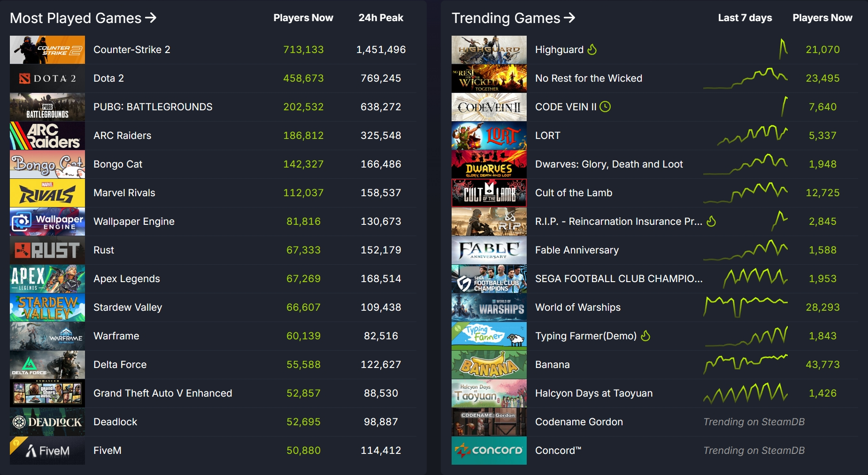Select the ARC Raiders cover image
This screenshot has height=475, width=868.
click(47, 136)
